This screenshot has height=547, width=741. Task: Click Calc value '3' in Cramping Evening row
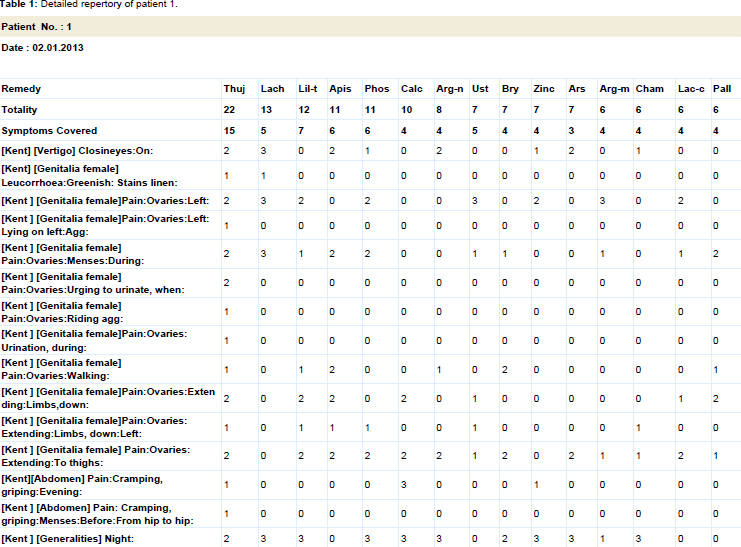click(x=404, y=485)
